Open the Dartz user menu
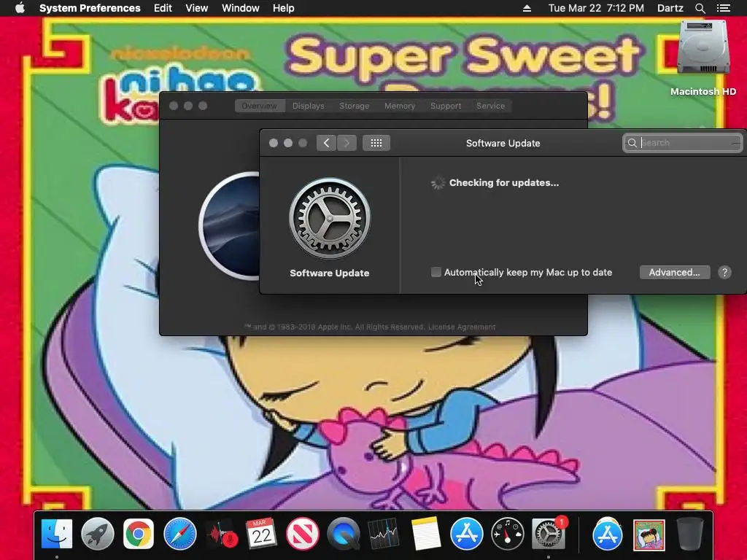This screenshot has height=560, width=747. [670, 8]
